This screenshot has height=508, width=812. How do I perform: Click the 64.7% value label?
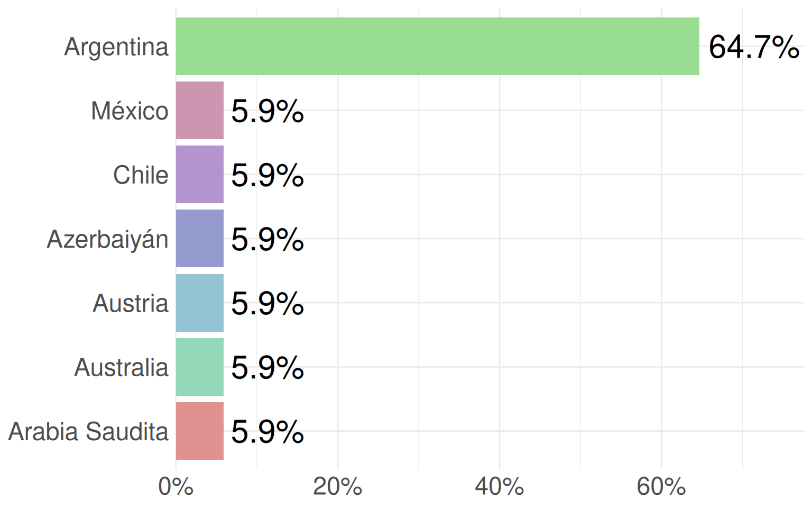coord(753,47)
